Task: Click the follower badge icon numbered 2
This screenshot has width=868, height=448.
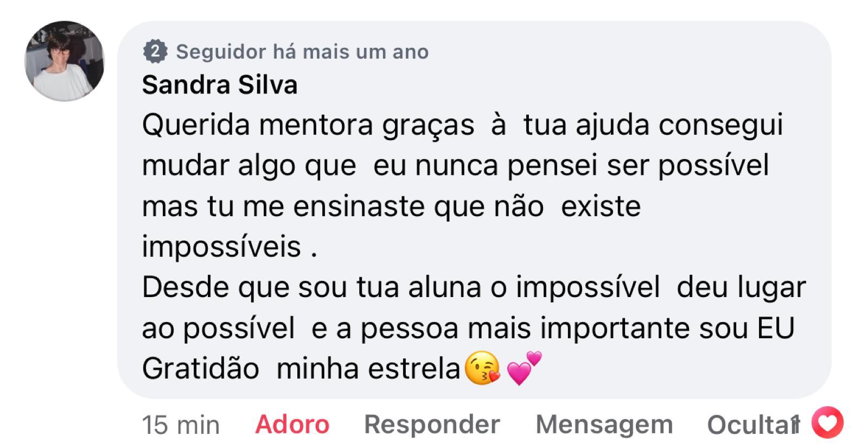Action: click(155, 52)
